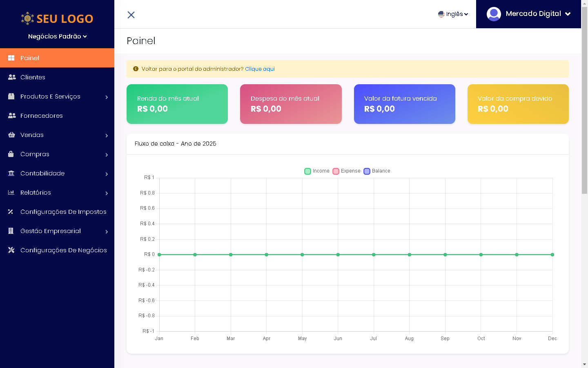Viewport: 588px width, 368px height.
Task: Click the Configurações De Impostos percent icon
Action: [x=11, y=212]
